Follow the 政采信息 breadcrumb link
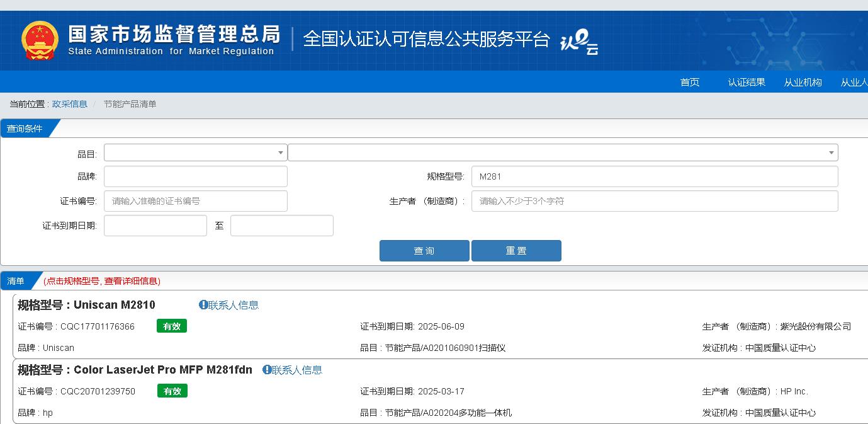868x424 pixels. click(x=70, y=104)
